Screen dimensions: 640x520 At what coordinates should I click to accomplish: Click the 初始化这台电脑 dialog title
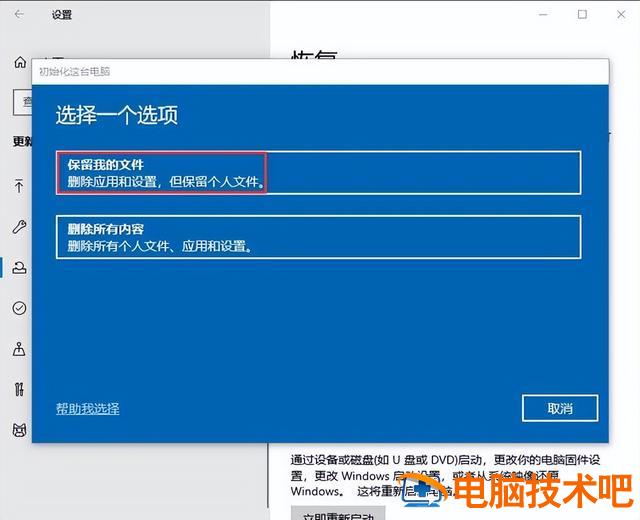pyautogui.click(x=75, y=71)
